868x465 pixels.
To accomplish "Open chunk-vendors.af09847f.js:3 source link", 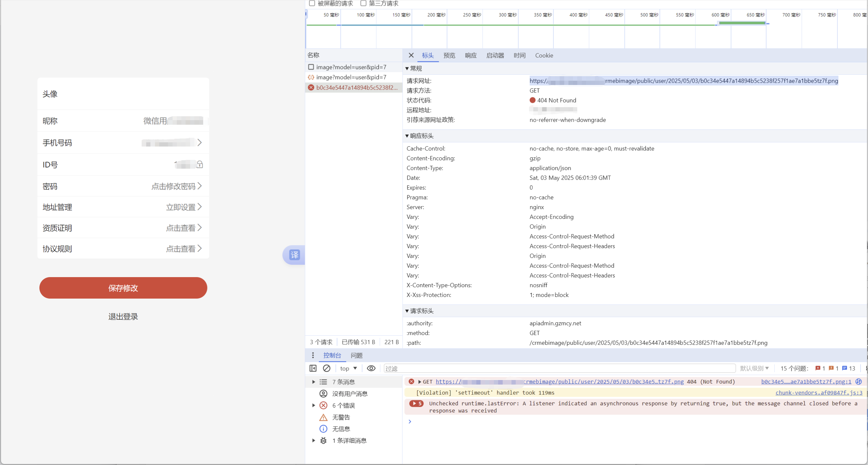I will click(x=819, y=393).
